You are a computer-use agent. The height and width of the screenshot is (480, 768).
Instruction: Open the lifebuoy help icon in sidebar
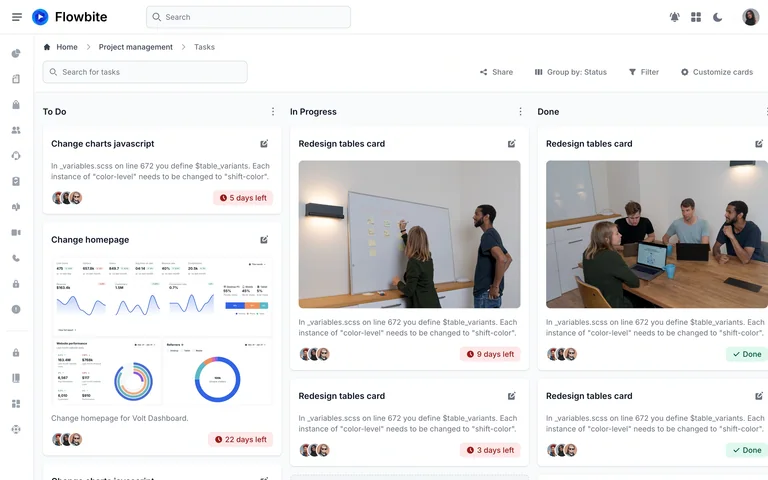[16, 430]
